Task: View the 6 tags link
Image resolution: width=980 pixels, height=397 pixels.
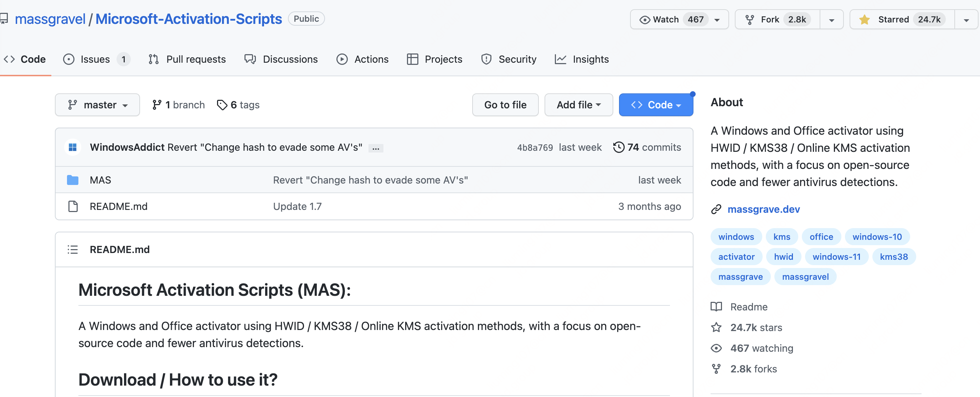Action: (x=238, y=105)
